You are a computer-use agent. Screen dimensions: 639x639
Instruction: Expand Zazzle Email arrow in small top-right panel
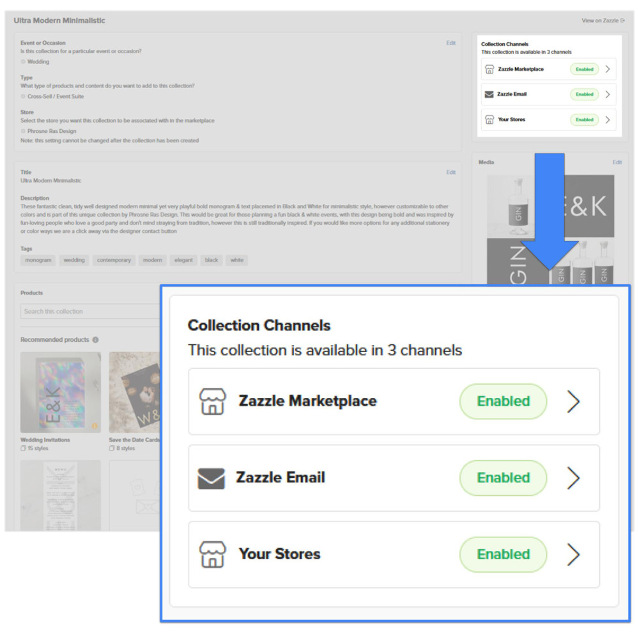pyautogui.click(x=608, y=95)
